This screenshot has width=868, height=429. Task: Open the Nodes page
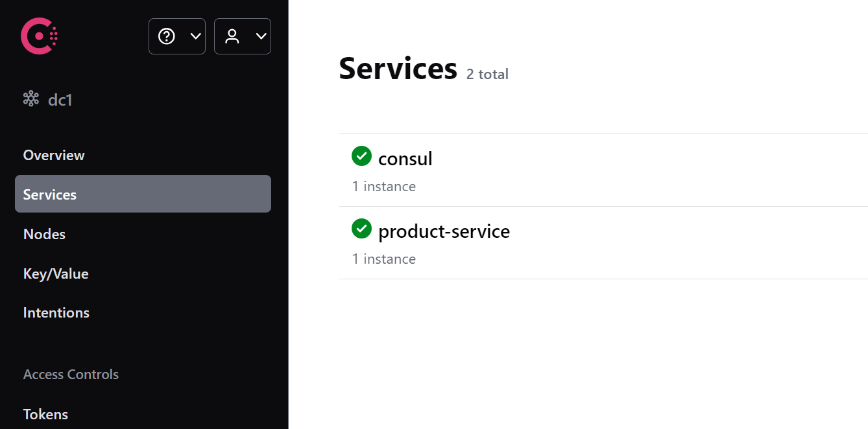44,234
